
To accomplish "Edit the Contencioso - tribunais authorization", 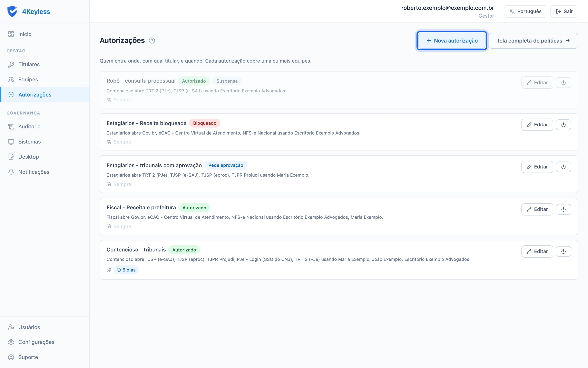I will coord(537,251).
